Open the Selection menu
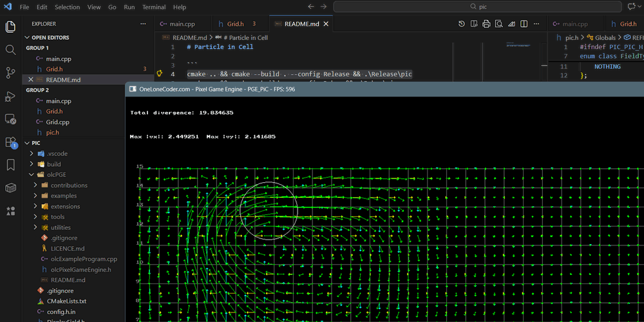644x322 pixels. 67,7
